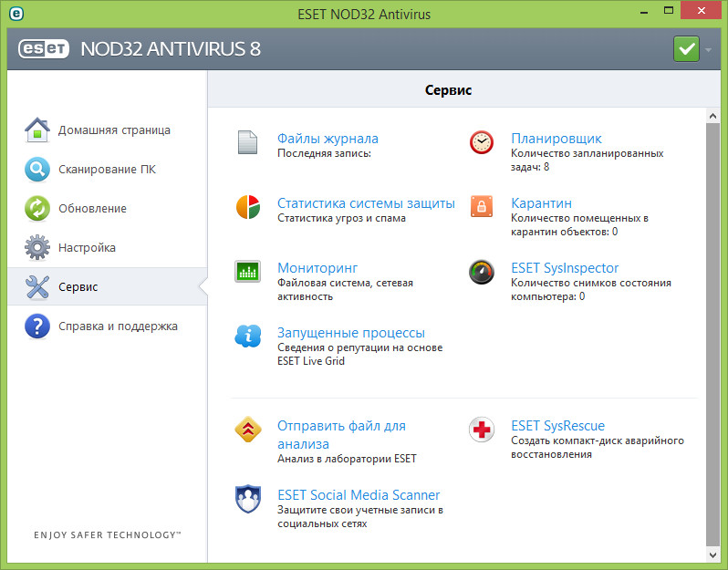
Task: Click the red cross ESET SysRescue icon
Action: [x=482, y=430]
